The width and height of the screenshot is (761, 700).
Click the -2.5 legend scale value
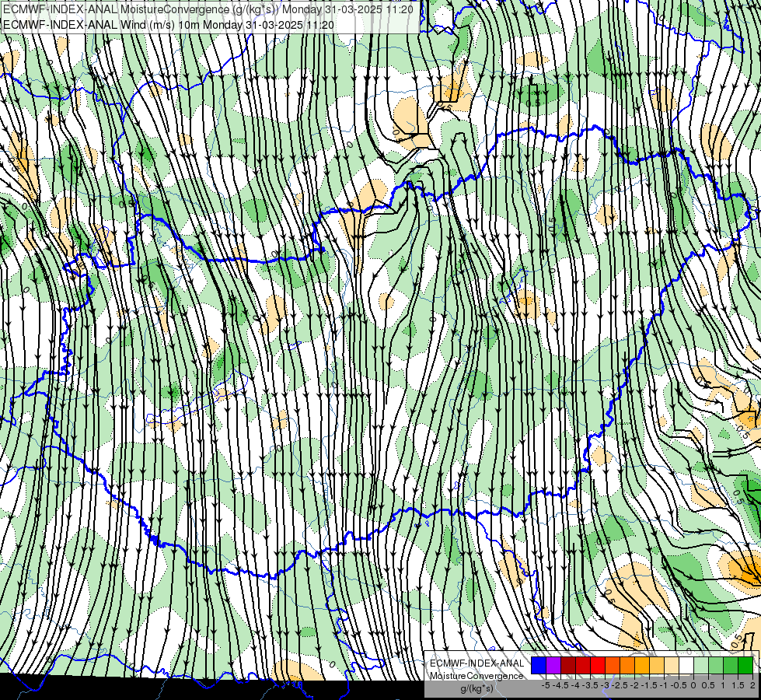620,685
